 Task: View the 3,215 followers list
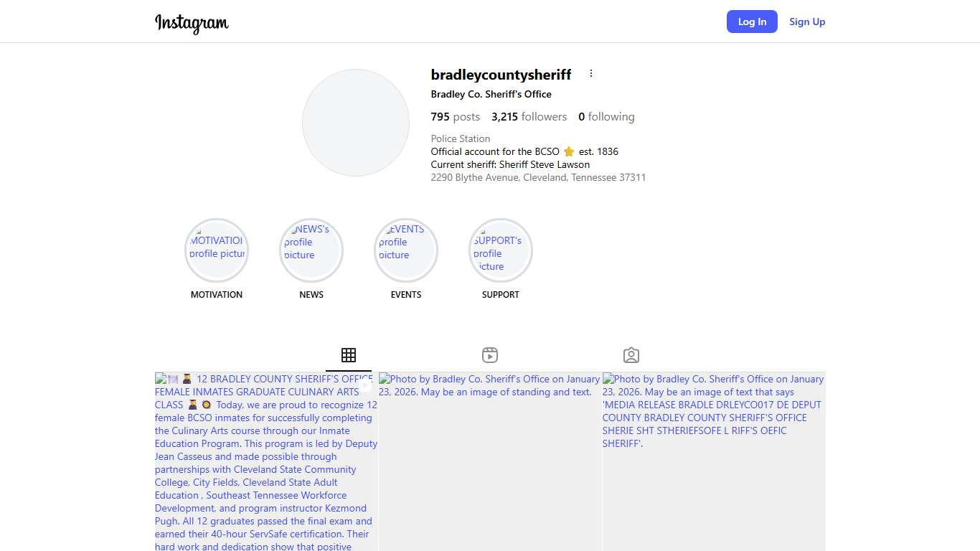[x=529, y=117]
